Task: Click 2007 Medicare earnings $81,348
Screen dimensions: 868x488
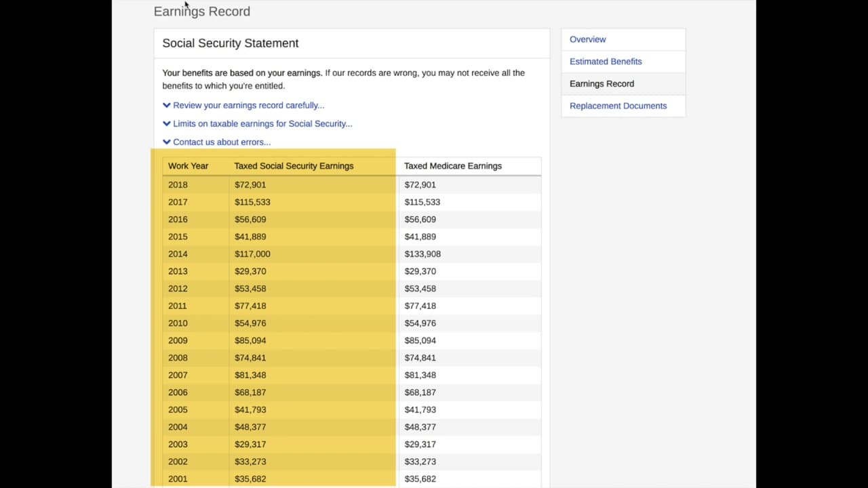Action: [420, 375]
